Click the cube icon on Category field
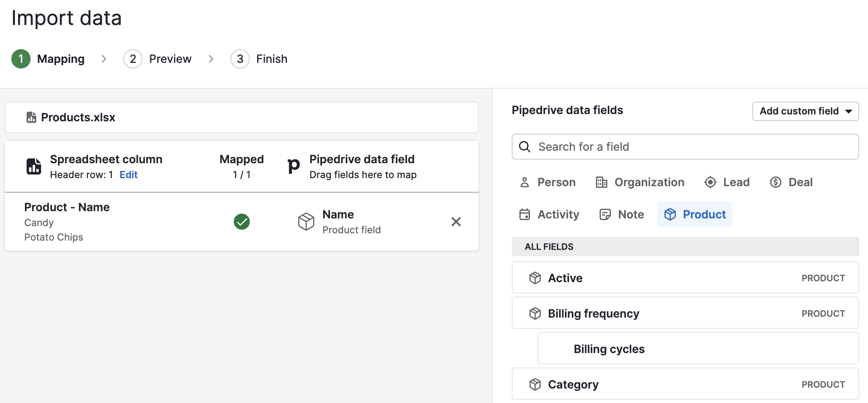The height and width of the screenshot is (403, 868). point(535,384)
